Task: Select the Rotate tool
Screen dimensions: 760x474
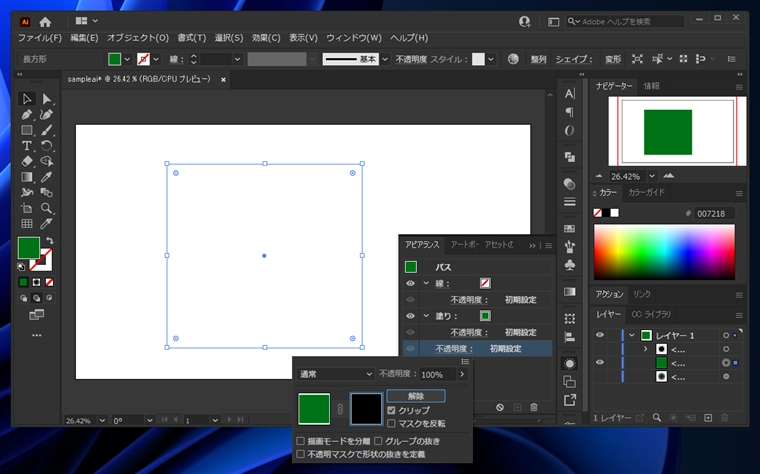Action: 47,146
